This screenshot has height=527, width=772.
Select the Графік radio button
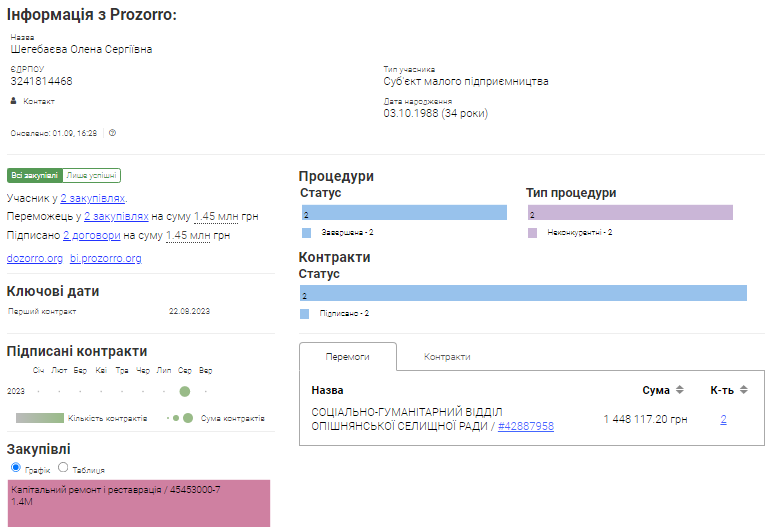tap(15, 468)
